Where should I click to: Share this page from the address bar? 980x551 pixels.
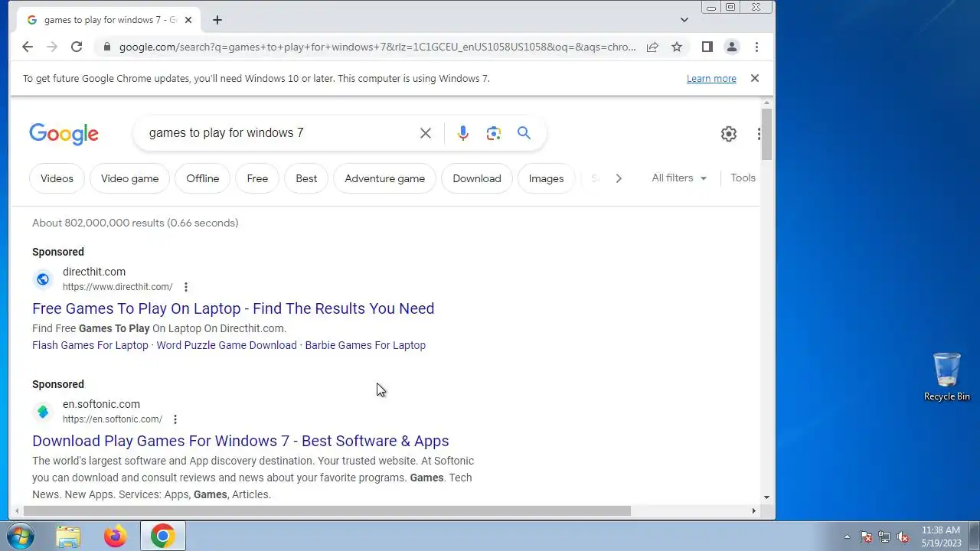point(652,47)
